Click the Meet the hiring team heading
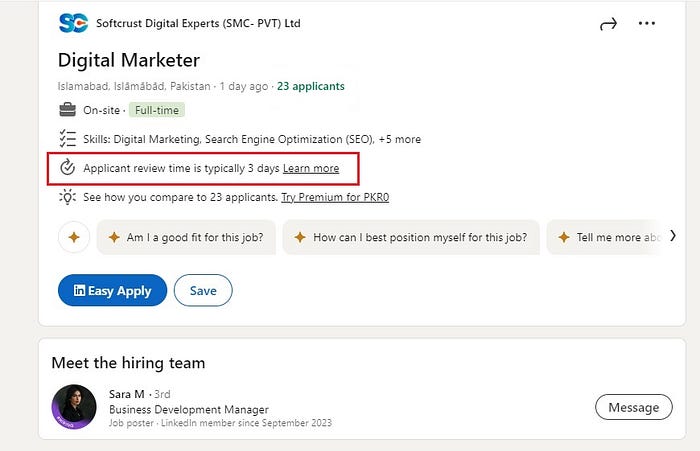Image resolution: width=700 pixels, height=451 pixels. coord(128,363)
